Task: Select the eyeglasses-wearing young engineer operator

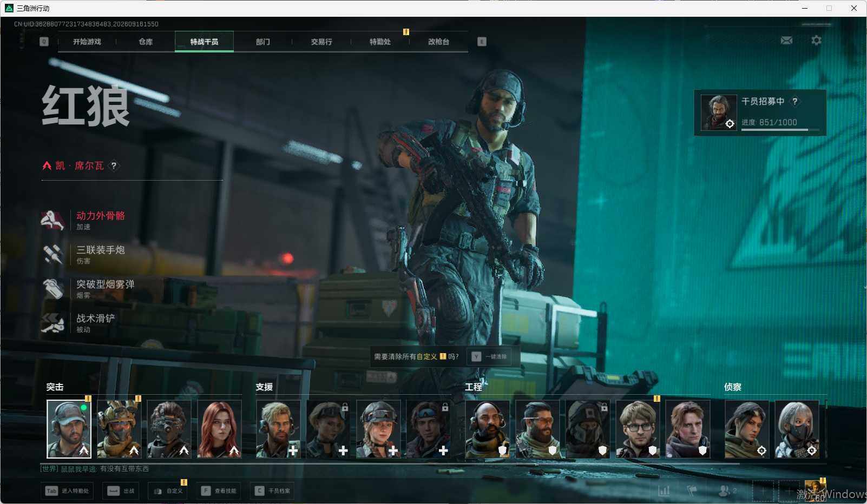Action: (638, 429)
